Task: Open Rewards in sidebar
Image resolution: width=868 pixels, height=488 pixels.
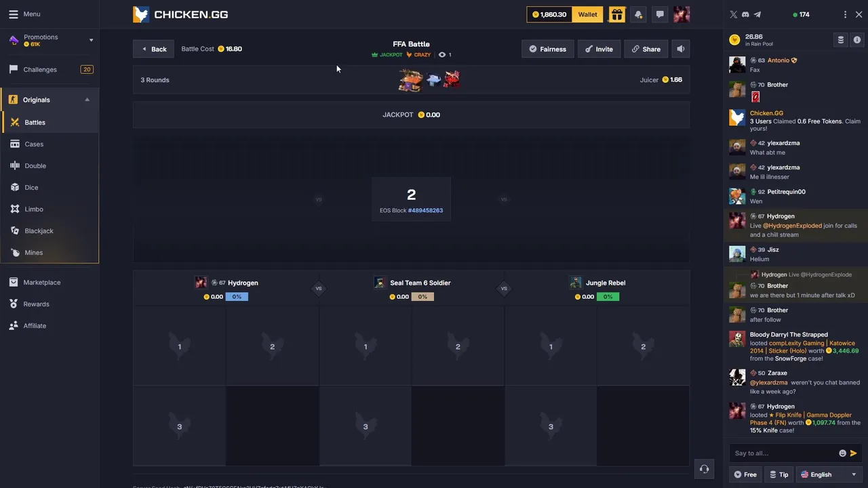Action: point(50,304)
